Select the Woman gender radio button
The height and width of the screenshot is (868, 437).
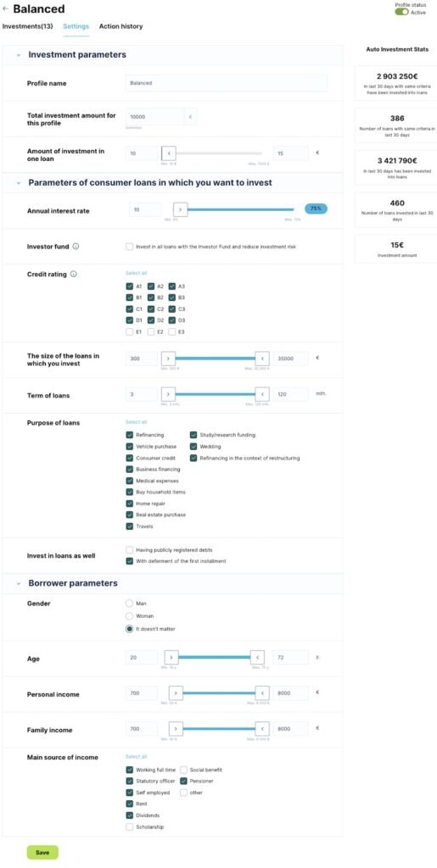click(x=130, y=615)
